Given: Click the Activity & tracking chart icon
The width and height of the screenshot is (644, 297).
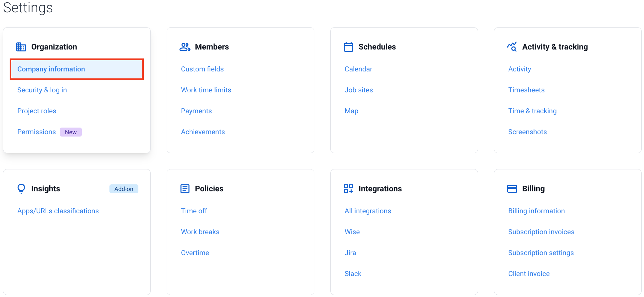Looking at the screenshot, I should [x=512, y=47].
